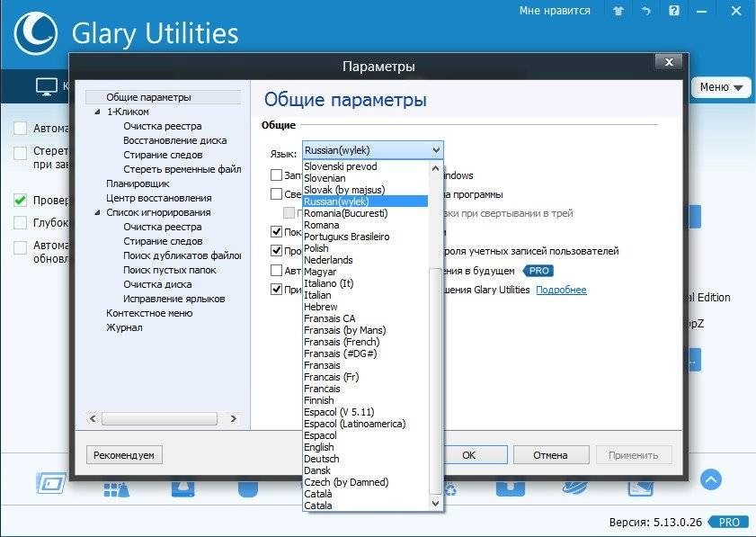Click the skin shirt icon in title bar
The image size is (756, 537).
tap(618, 11)
